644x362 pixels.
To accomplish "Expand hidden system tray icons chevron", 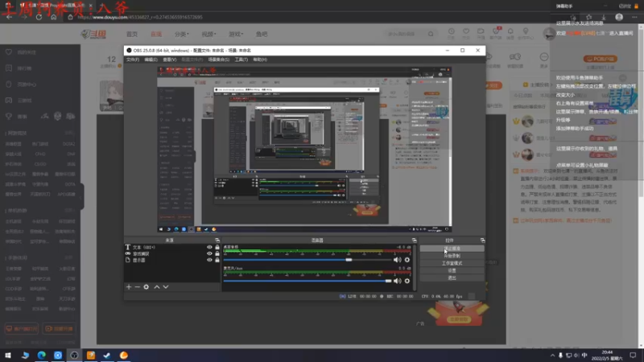I will coord(552,355).
